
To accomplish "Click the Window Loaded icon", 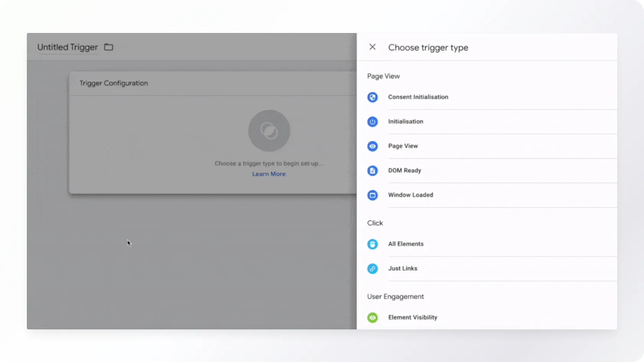I will click(372, 195).
